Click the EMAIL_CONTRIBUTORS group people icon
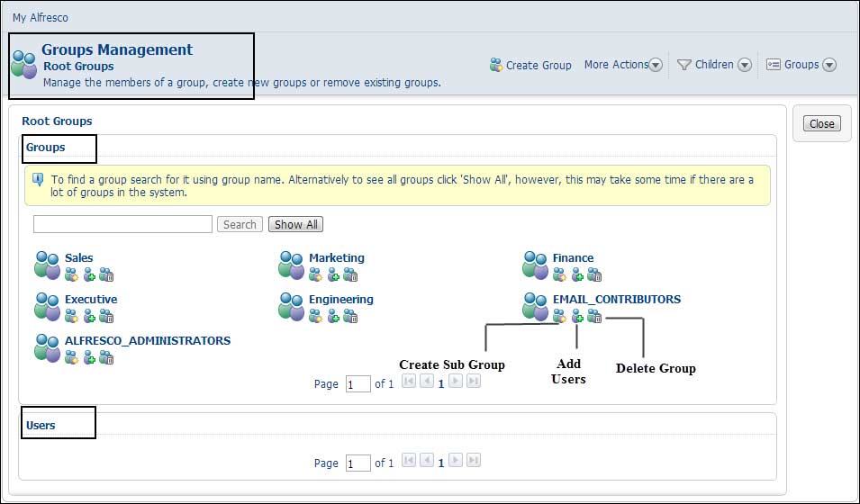The width and height of the screenshot is (860, 504). tap(535, 307)
